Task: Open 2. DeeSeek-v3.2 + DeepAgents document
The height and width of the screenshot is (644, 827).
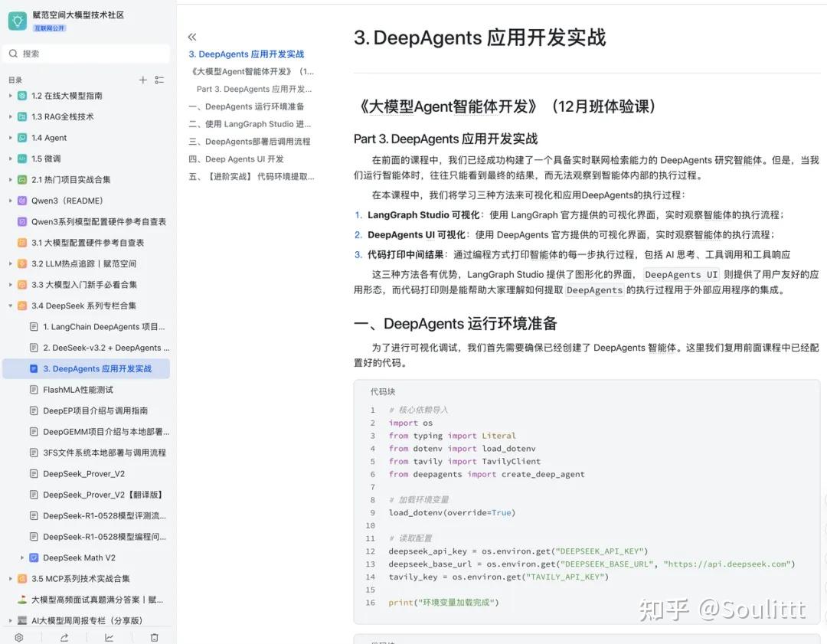Action: click(x=106, y=348)
